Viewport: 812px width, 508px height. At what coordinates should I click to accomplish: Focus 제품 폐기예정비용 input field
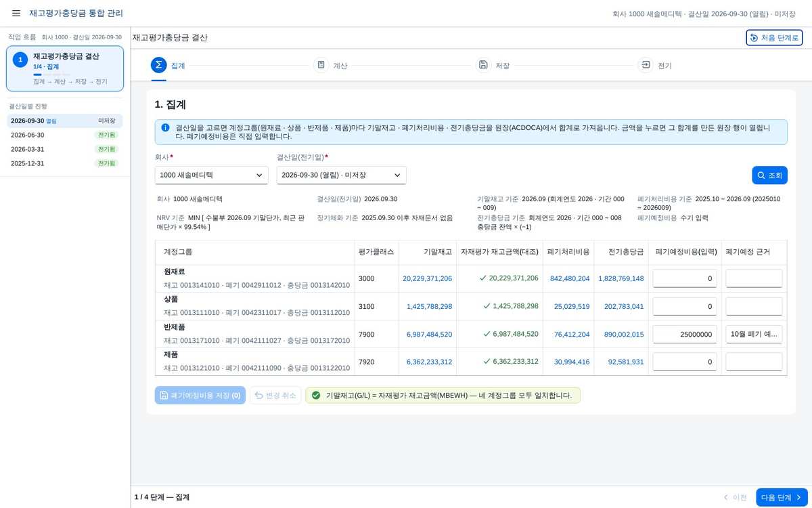tap(685, 362)
